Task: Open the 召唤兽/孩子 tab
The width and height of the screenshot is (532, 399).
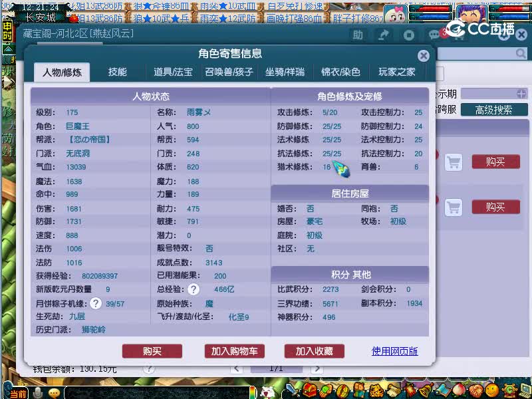Action: [229, 72]
